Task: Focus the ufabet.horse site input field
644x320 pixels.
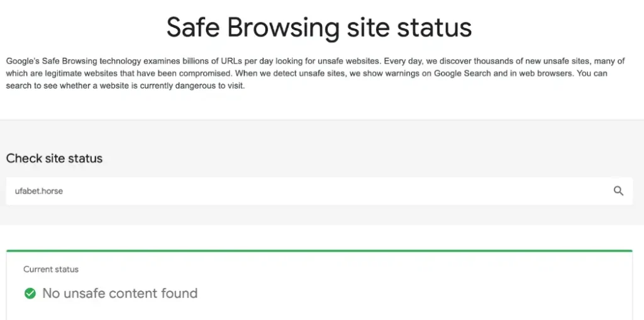Action: 302,191
